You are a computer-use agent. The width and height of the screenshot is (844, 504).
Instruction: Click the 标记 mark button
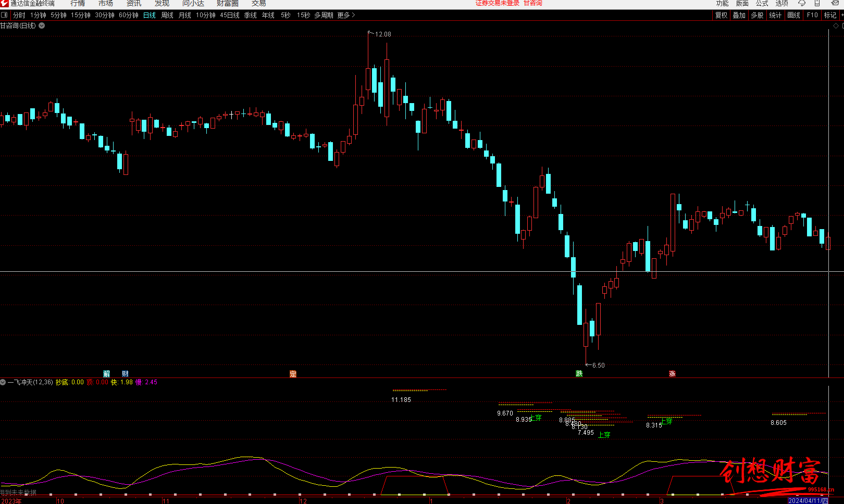pyautogui.click(x=830, y=15)
